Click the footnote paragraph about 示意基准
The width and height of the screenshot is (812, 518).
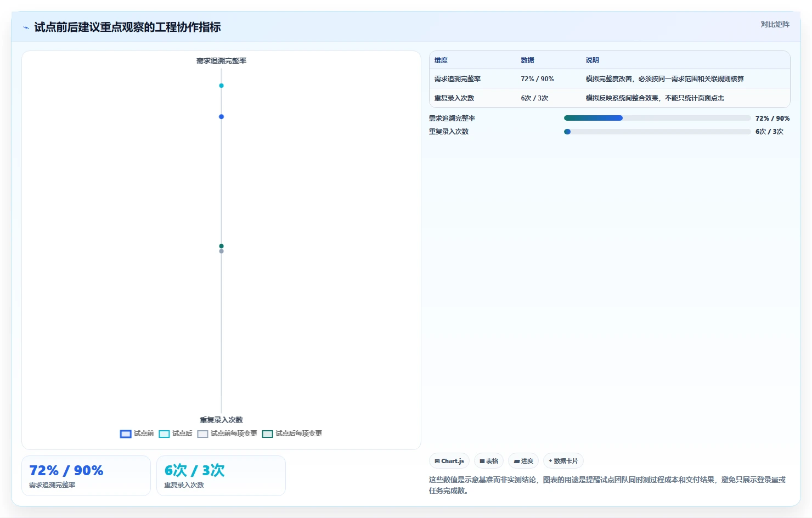point(607,485)
